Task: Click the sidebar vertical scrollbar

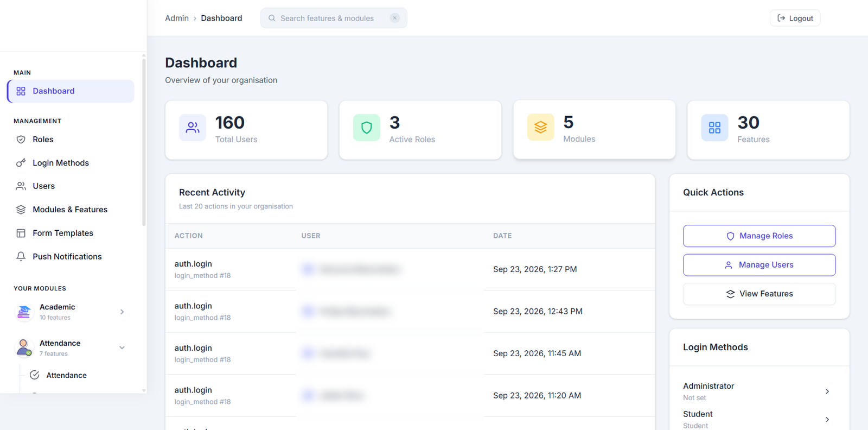Action: click(144, 141)
